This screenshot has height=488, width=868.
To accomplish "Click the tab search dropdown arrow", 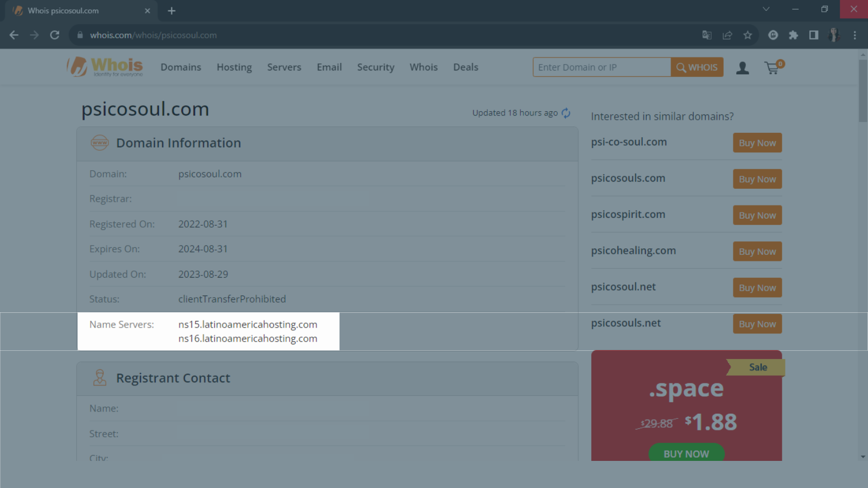I will click(766, 9).
